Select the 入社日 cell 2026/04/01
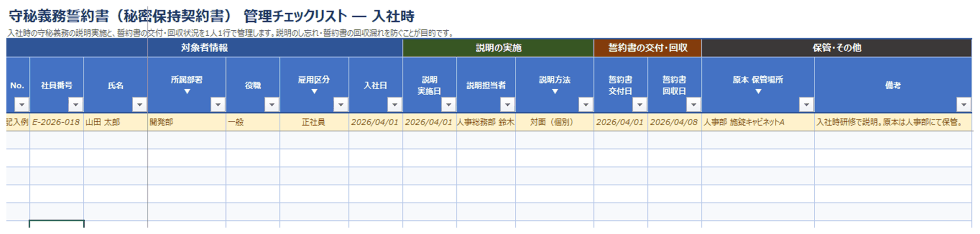 pyautogui.click(x=376, y=122)
